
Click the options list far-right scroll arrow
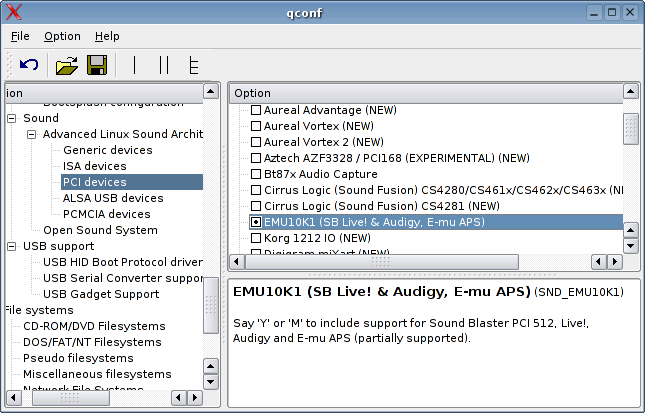pos(615,262)
